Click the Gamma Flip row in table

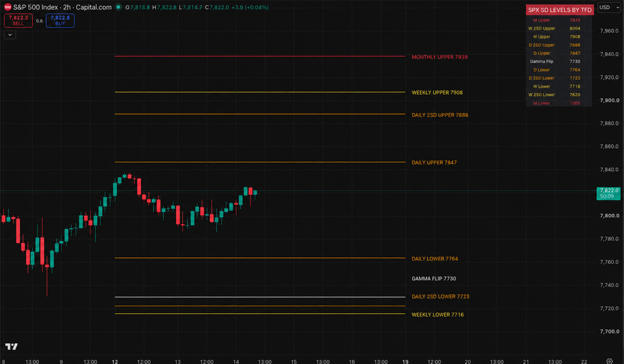[x=559, y=61]
